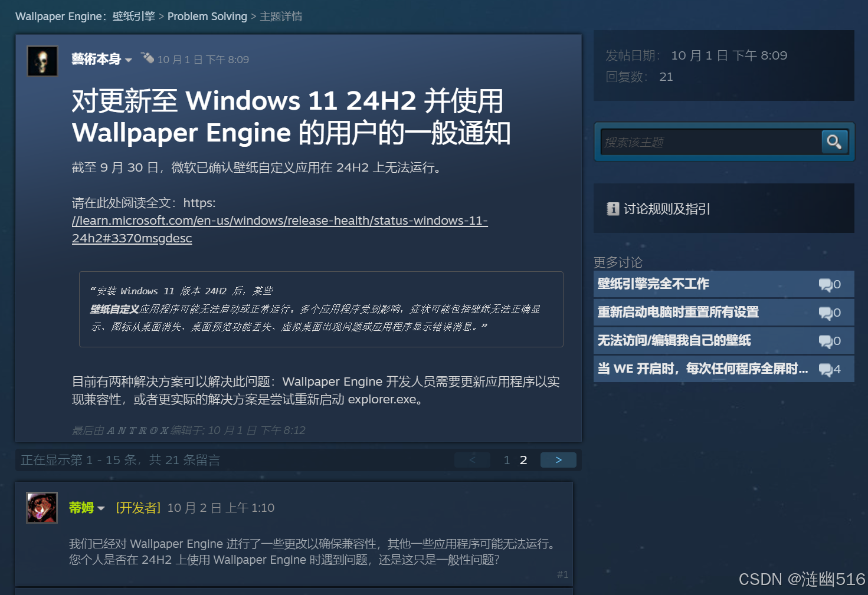Viewport: 868px width, 595px height.
Task: Expand dropdown arrow next to 蒂姆
Action: click(101, 508)
